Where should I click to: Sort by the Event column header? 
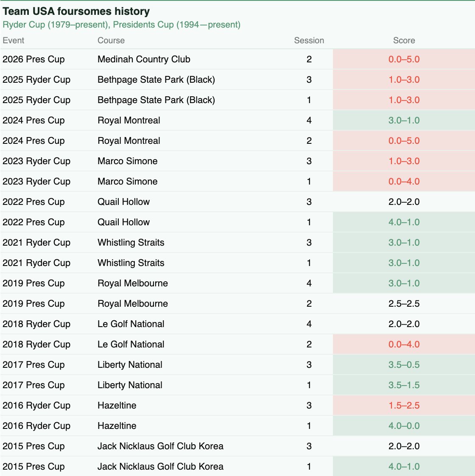click(x=13, y=40)
